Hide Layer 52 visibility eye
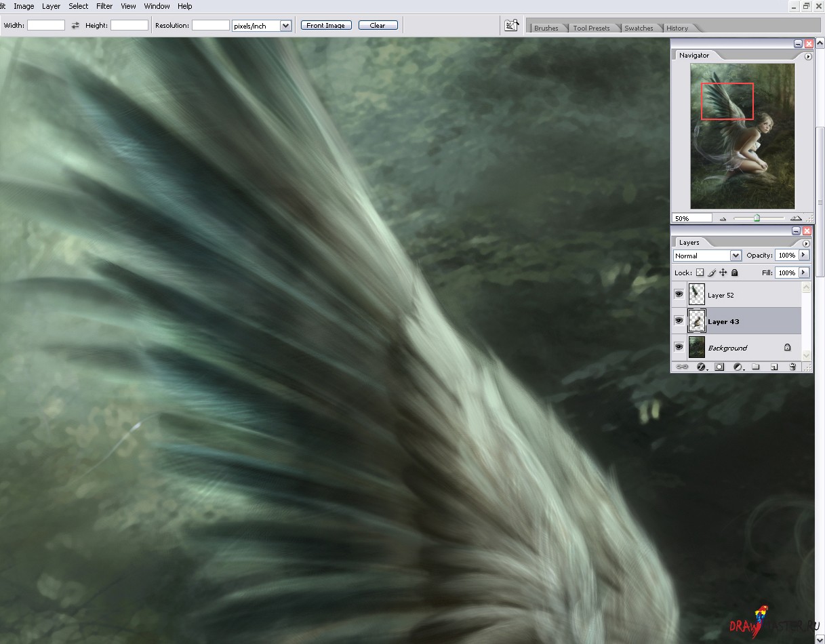The image size is (825, 644). pos(679,294)
